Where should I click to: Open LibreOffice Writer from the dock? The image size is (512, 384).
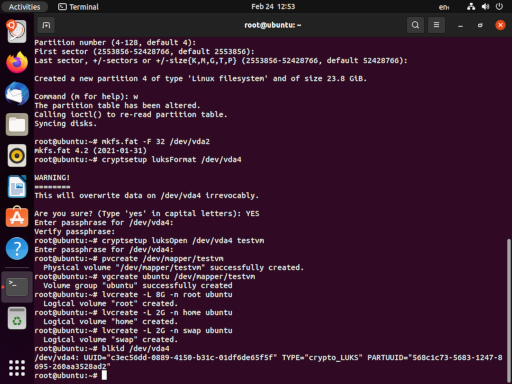tap(17, 187)
